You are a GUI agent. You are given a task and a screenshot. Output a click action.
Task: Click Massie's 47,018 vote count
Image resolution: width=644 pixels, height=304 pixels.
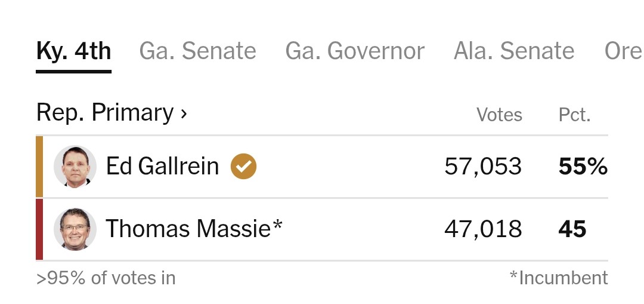pos(483,229)
